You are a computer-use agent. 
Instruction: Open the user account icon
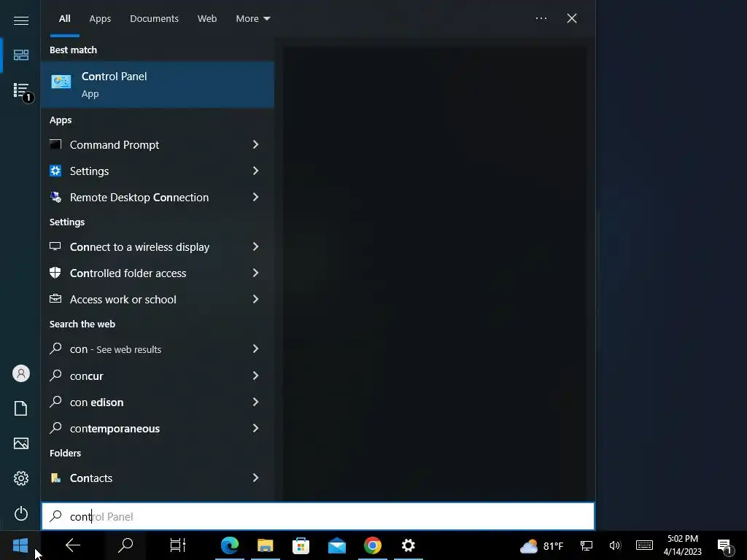(21, 373)
